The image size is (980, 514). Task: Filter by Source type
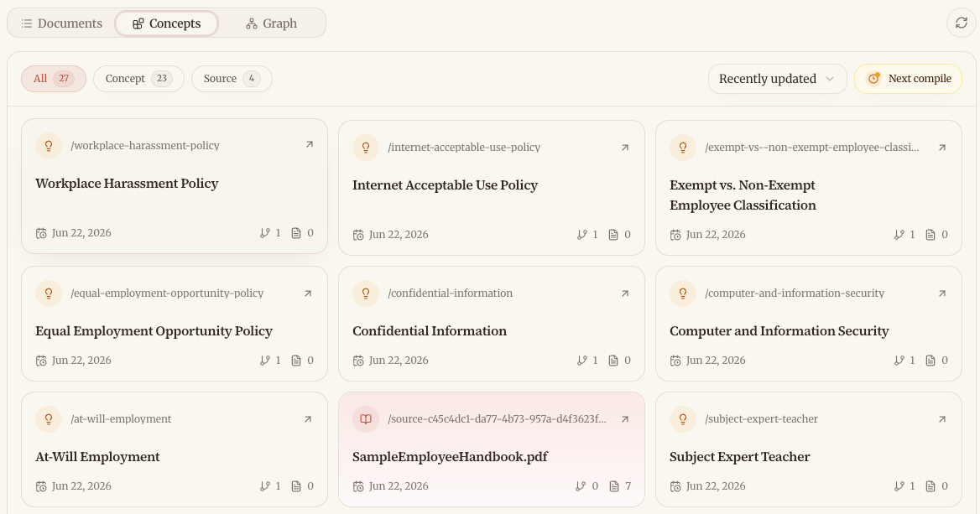click(x=232, y=79)
